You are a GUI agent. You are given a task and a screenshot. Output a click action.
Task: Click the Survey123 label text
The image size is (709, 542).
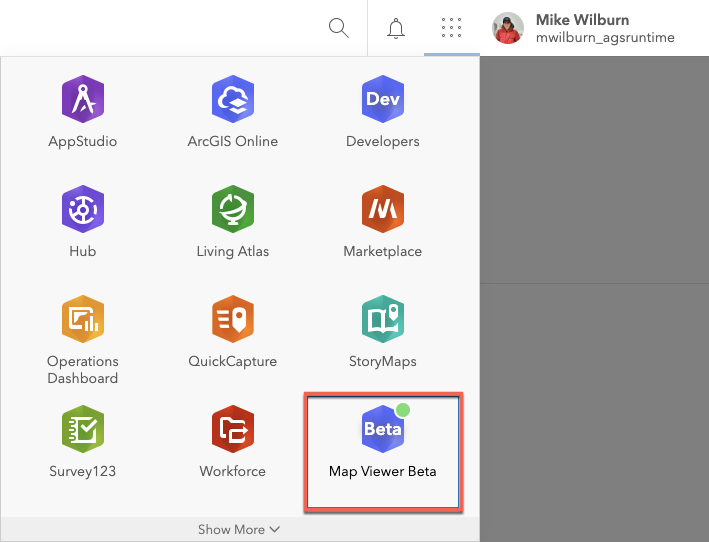tap(83, 471)
